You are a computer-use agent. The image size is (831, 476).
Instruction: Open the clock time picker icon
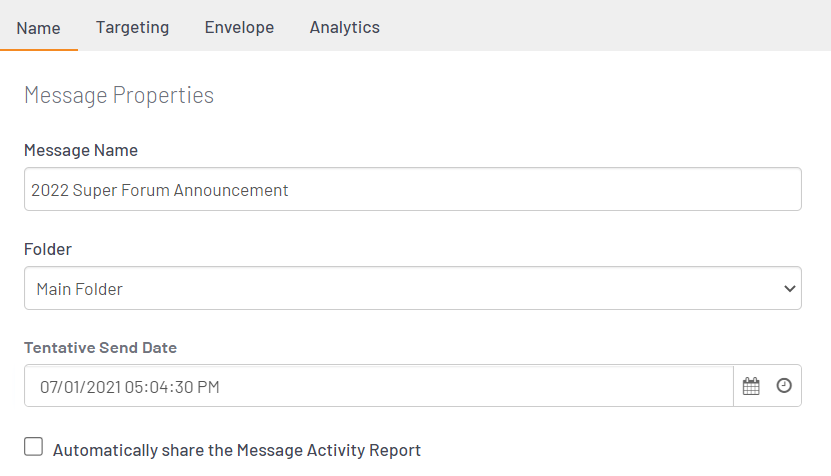(784, 386)
